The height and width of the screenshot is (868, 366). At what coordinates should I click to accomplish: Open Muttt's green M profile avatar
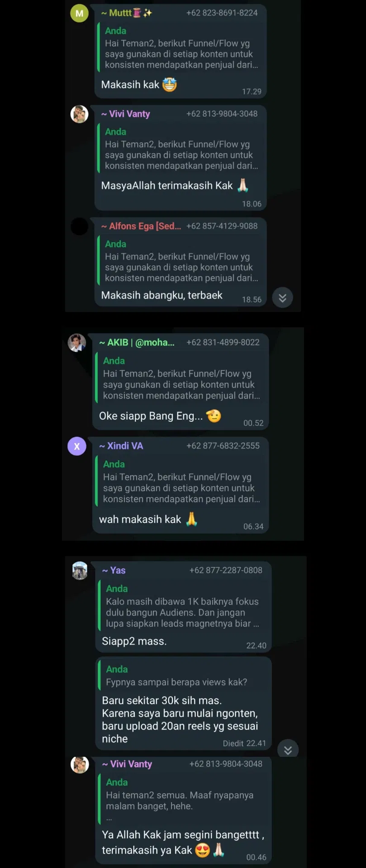tap(79, 13)
